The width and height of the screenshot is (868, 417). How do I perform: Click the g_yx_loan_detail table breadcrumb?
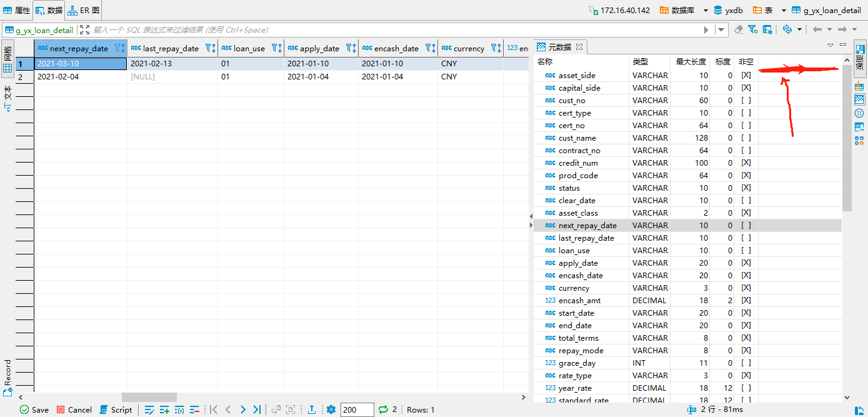(x=826, y=10)
